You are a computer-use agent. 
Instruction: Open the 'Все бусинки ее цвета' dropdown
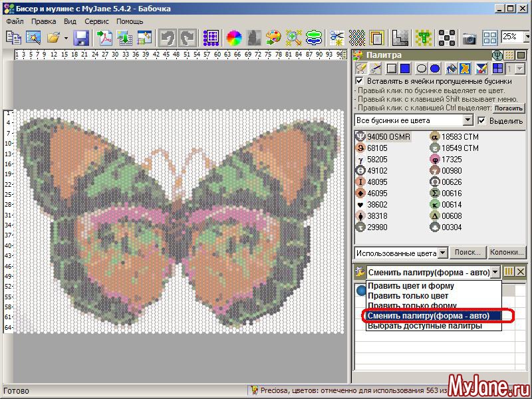[467, 120]
